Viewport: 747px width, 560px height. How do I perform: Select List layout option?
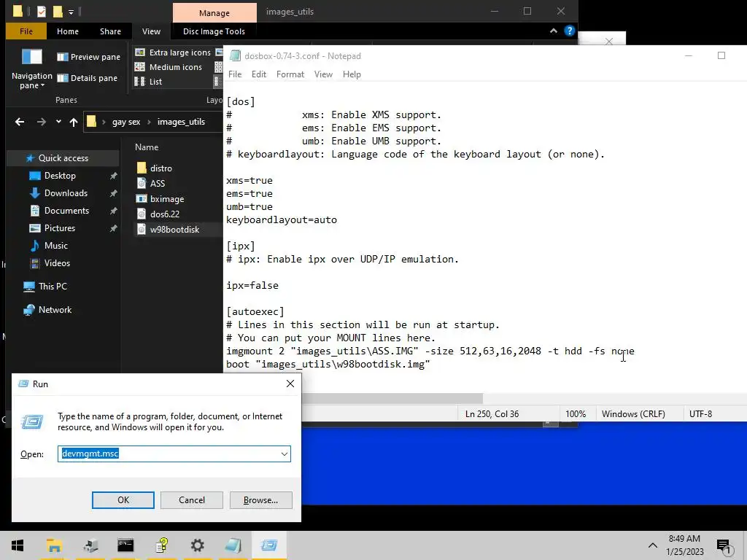(x=148, y=82)
